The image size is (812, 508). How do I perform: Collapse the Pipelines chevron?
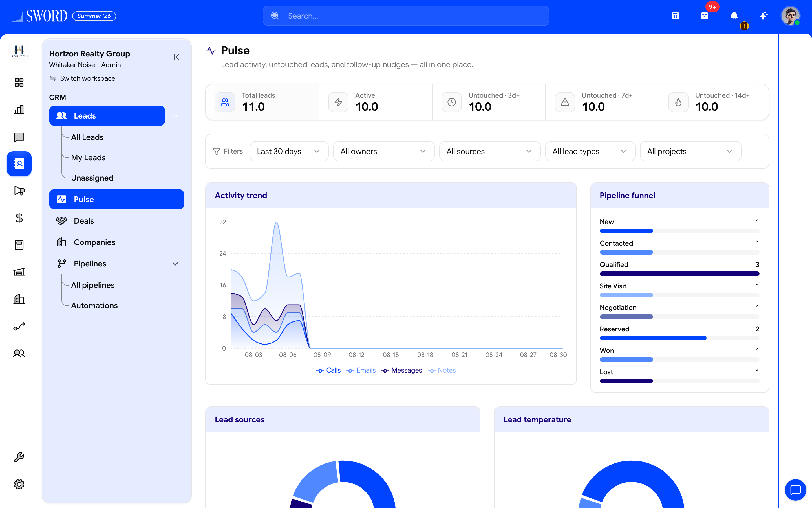175,264
